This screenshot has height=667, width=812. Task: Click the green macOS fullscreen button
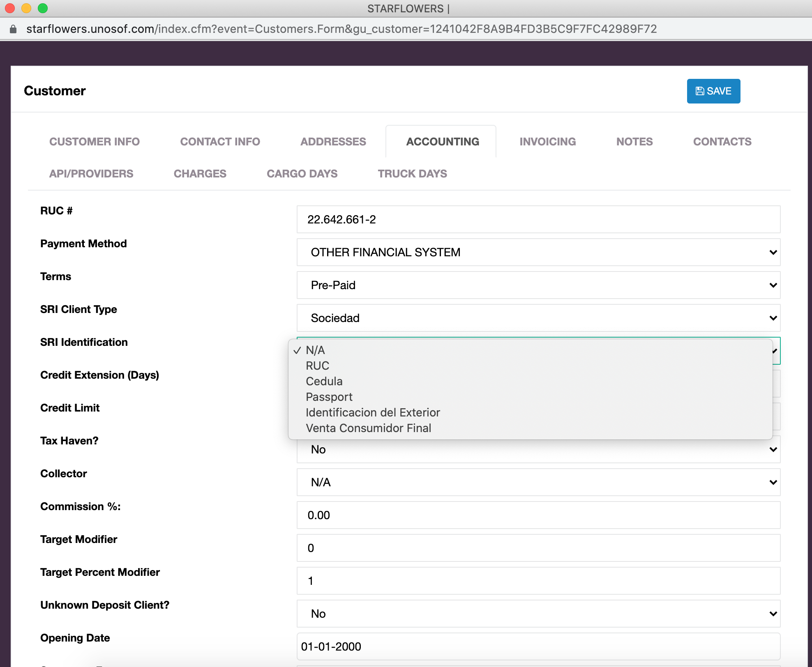(43, 8)
